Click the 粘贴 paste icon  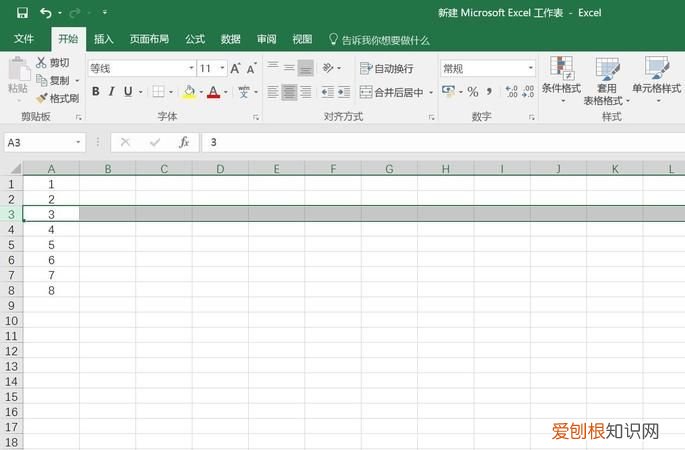pyautogui.click(x=18, y=69)
